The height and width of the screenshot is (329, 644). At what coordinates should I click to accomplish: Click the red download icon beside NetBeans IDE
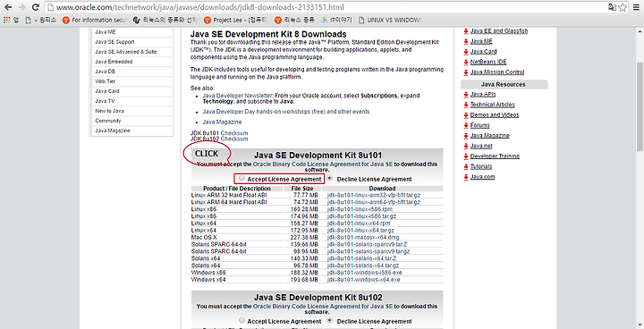click(x=466, y=63)
